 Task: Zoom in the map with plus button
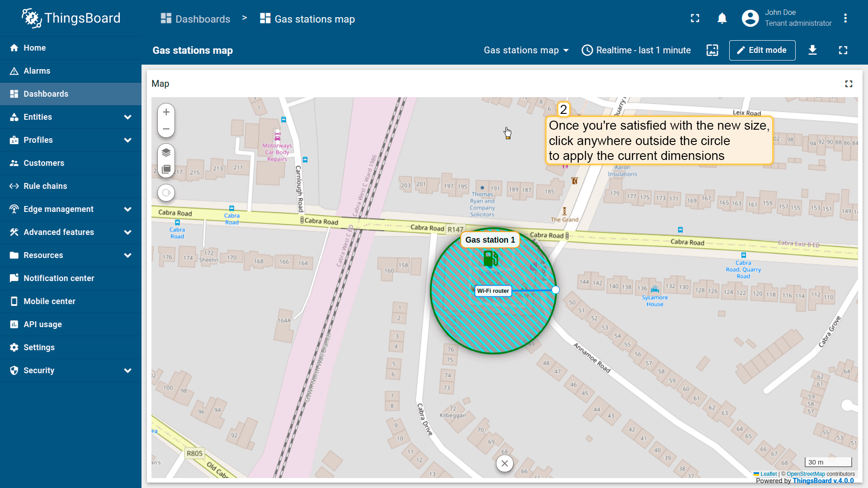pos(166,112)
